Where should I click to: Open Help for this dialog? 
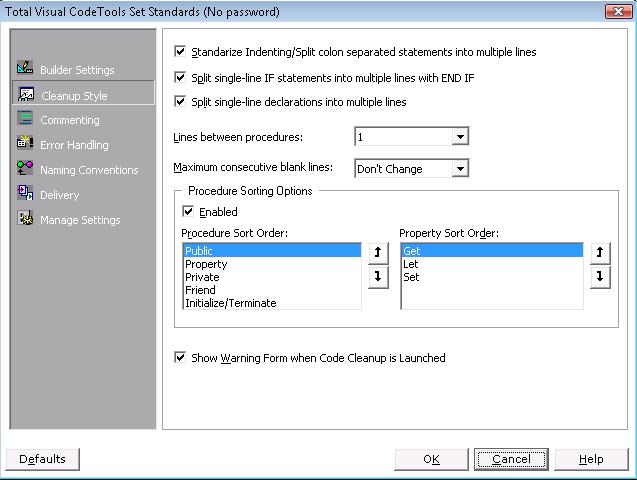pos(591,459)
